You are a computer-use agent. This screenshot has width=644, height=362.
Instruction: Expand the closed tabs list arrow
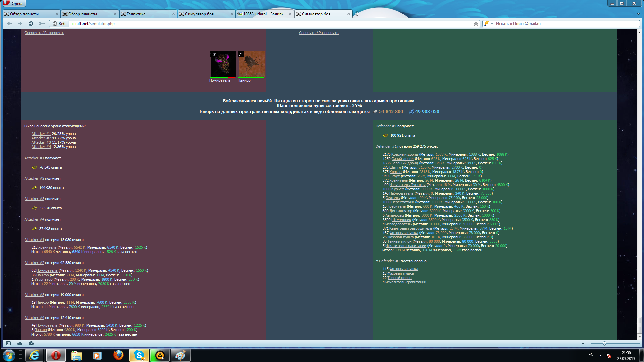pyautogui.click(x=638, y=14)
